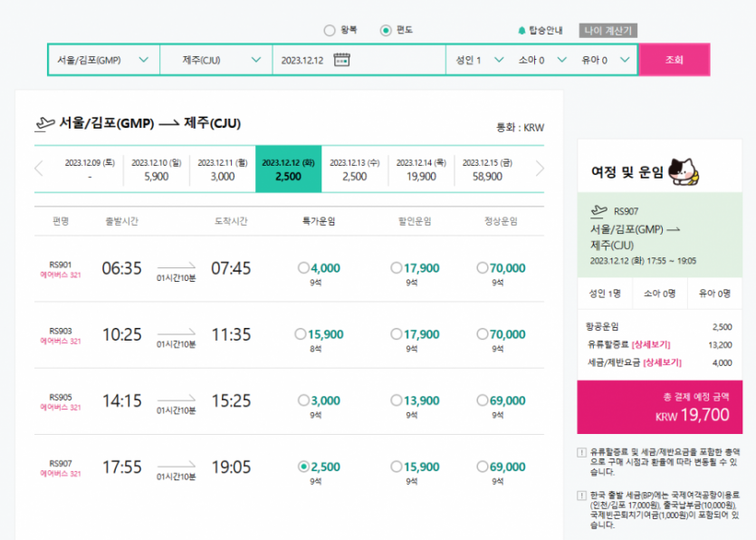Click the 나이 계산기 age calculator button
The height and width of the screenshot is (540, 756).
click(x=608, y=30)
